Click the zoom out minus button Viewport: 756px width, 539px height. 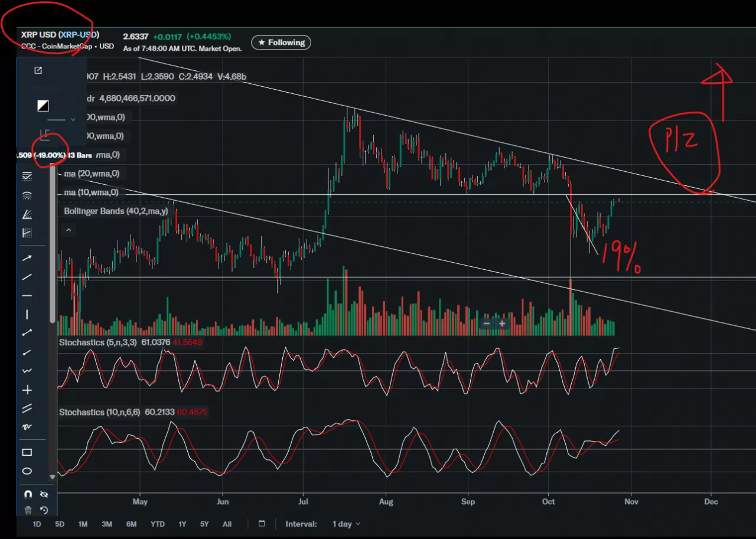(487, 323)
